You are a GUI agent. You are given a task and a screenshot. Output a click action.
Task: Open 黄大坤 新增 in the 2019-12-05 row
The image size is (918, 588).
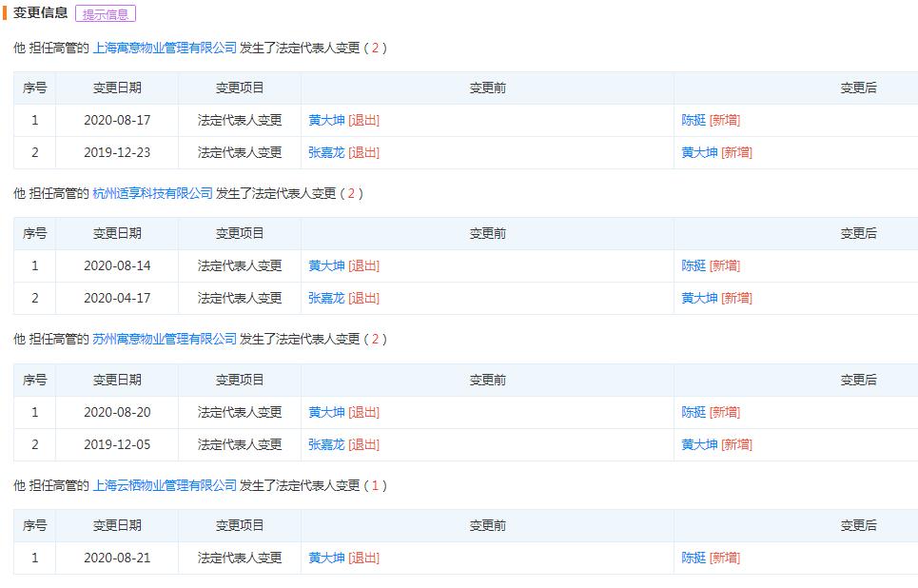point(699,444)
